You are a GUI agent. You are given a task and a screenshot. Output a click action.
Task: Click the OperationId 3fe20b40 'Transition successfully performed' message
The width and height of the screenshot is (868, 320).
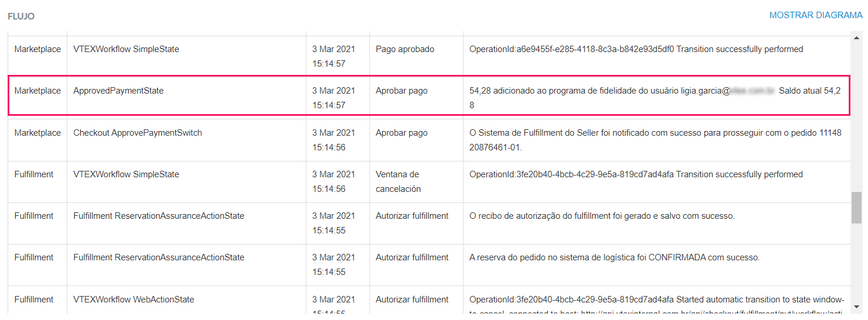coord(636,174)
